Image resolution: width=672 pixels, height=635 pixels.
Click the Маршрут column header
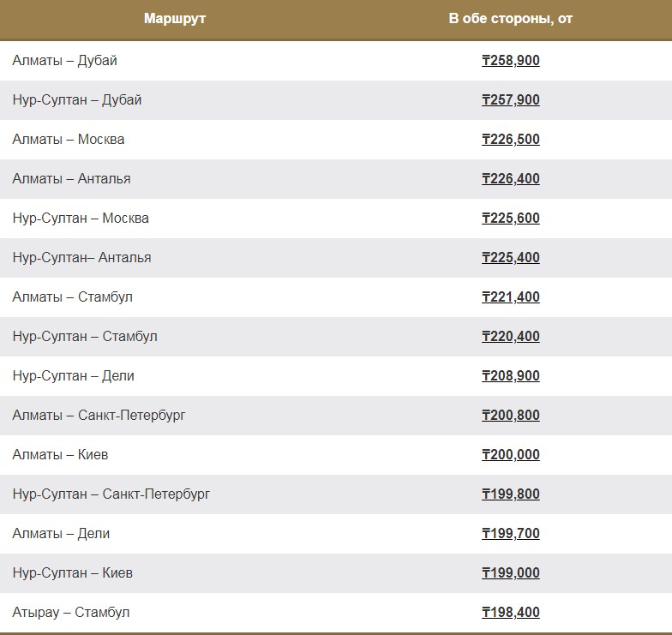175,19
